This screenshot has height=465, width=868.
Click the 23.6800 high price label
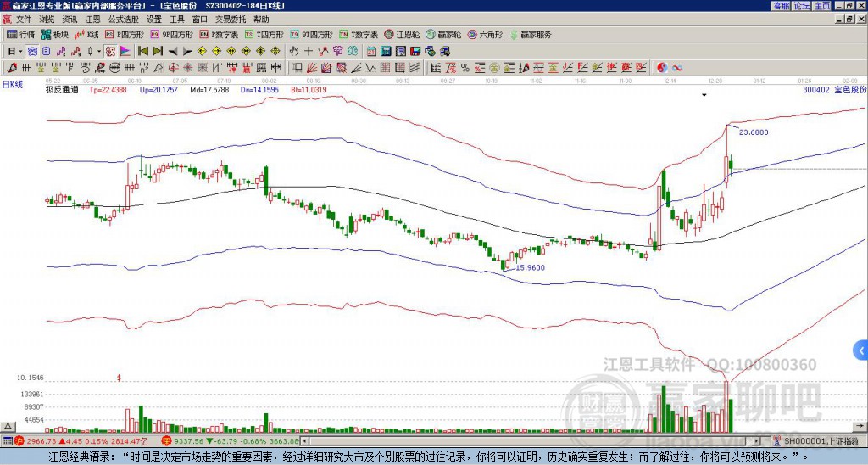(x=754, y=132)
